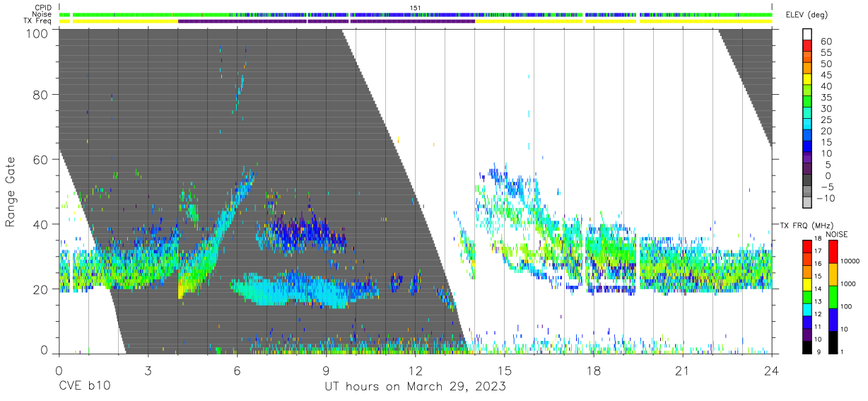Screen dimensions: 868x401
Task: Click the '3' tick on UT hours axis
Action: [148, 371]
